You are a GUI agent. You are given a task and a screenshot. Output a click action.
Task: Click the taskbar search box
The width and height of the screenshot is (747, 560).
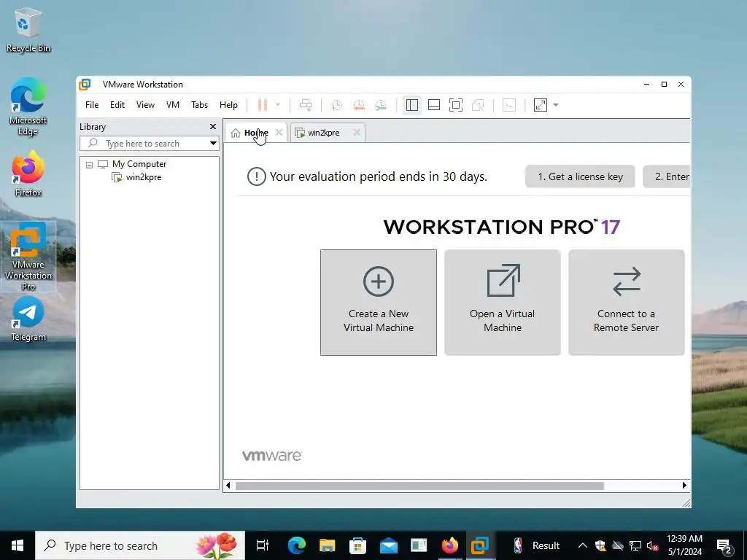[140, 545]
